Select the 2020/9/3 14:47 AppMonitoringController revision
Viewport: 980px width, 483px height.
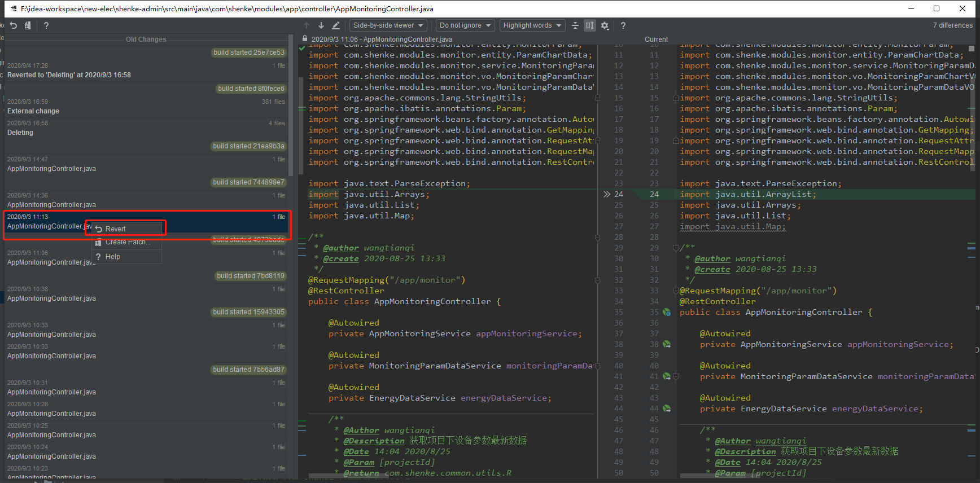[x=147, y=164]
